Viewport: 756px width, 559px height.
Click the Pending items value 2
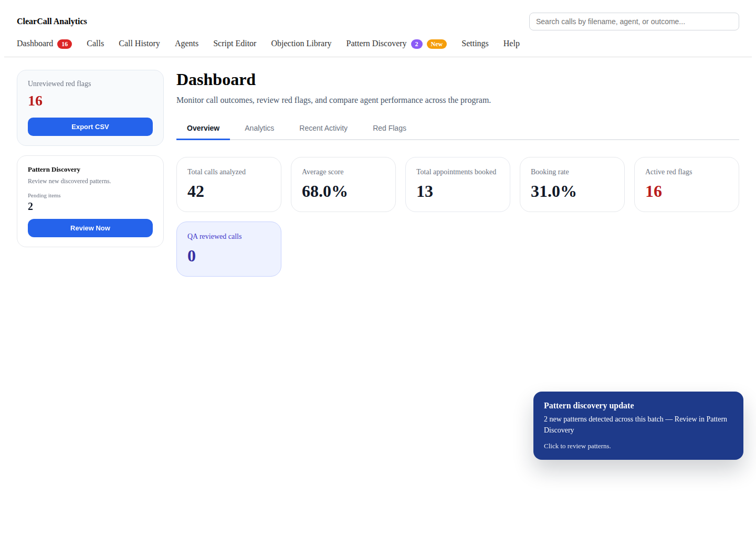tap(30, 206)
